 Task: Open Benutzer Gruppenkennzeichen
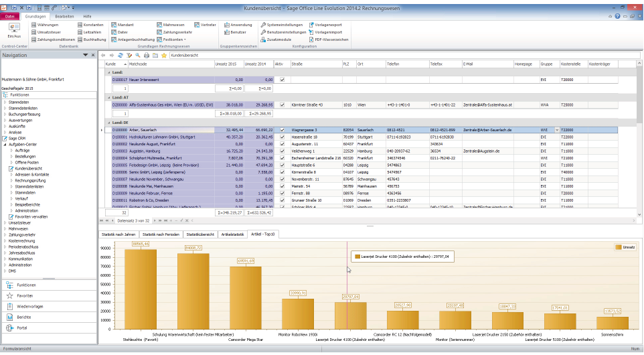point(235,32)
